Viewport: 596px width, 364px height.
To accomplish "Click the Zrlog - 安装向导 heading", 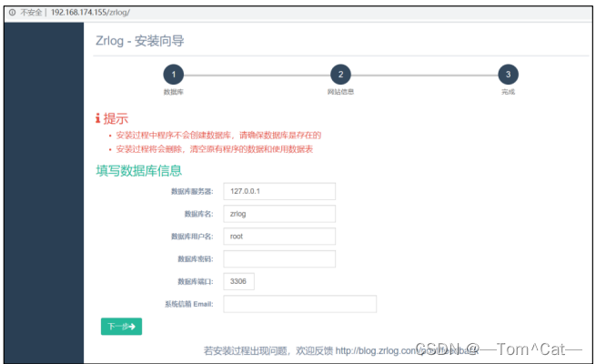I will (140, 41).
